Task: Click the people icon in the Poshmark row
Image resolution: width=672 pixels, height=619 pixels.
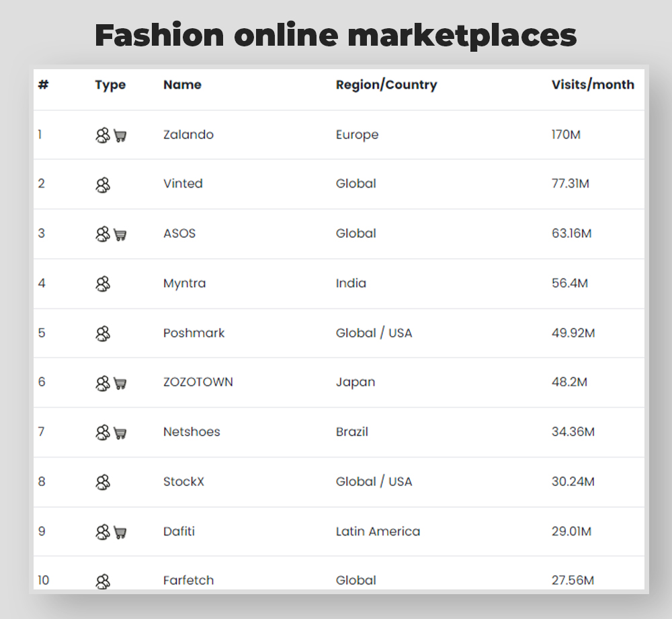Action: (x=103, y=334)
